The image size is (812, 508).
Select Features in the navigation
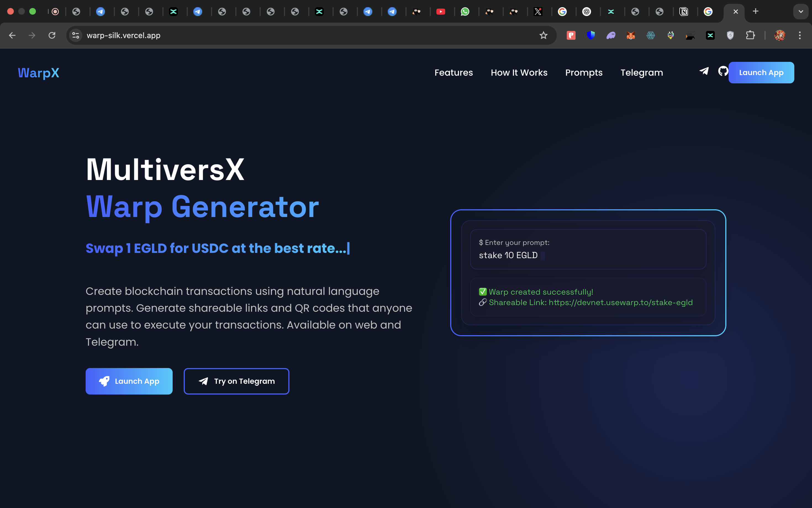click(x=454, y=73)
